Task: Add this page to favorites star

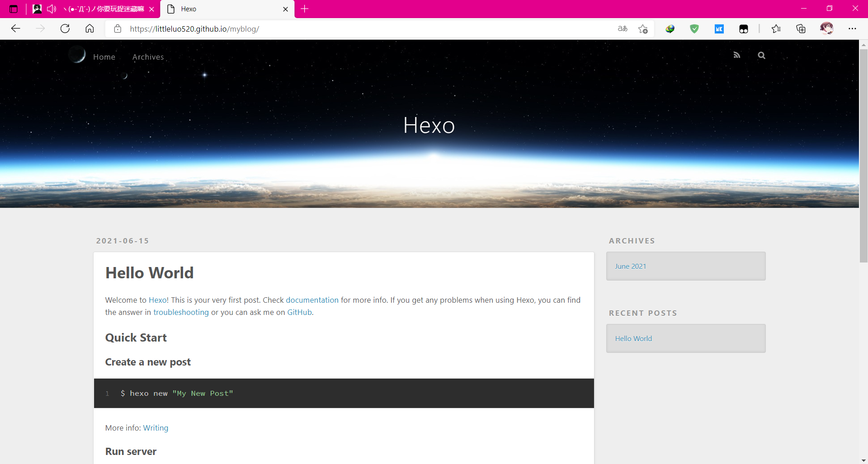Action: (x=643, y=29)
